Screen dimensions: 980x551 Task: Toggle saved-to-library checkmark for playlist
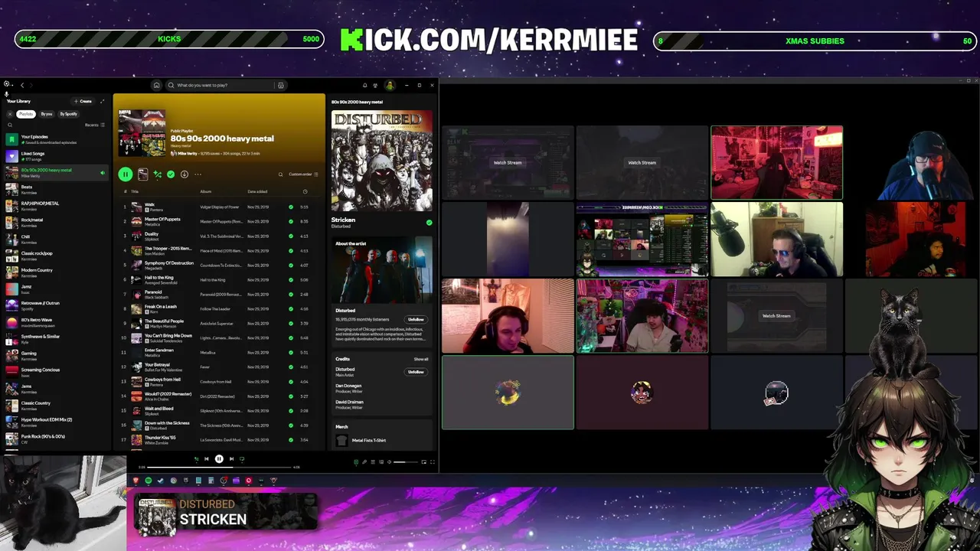[171, 174]
